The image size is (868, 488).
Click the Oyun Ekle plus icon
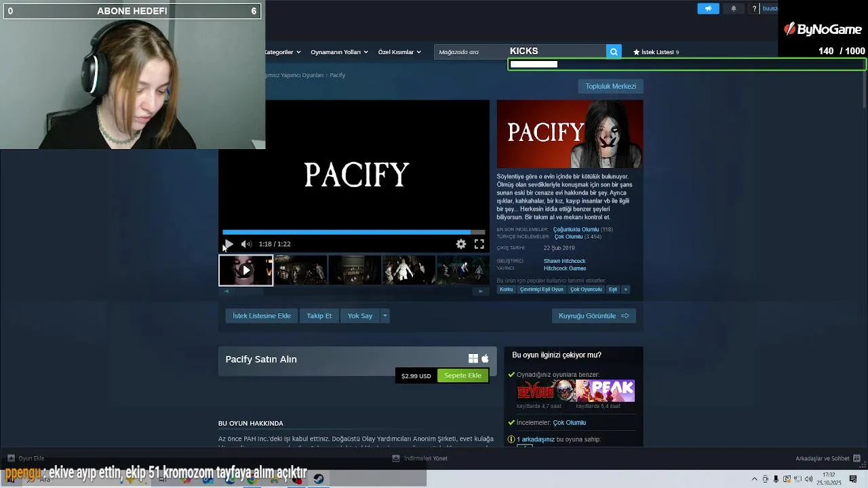[x=11, y=458]
